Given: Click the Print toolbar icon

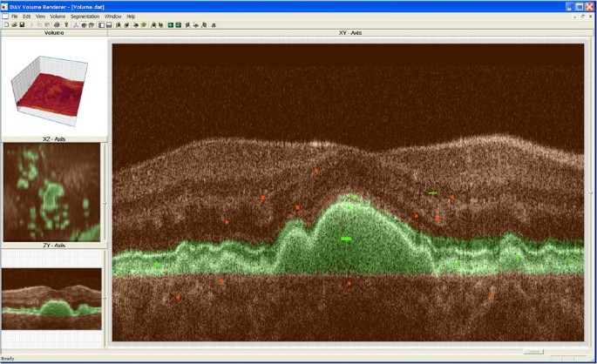Looking at the screenshot, I should pos(57,24).
